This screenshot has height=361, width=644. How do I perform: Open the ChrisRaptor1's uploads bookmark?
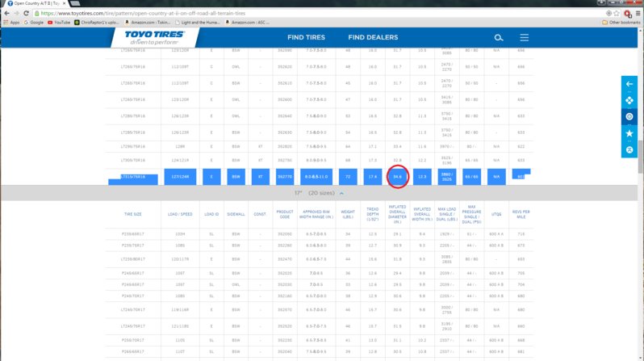tap(97, 22)
